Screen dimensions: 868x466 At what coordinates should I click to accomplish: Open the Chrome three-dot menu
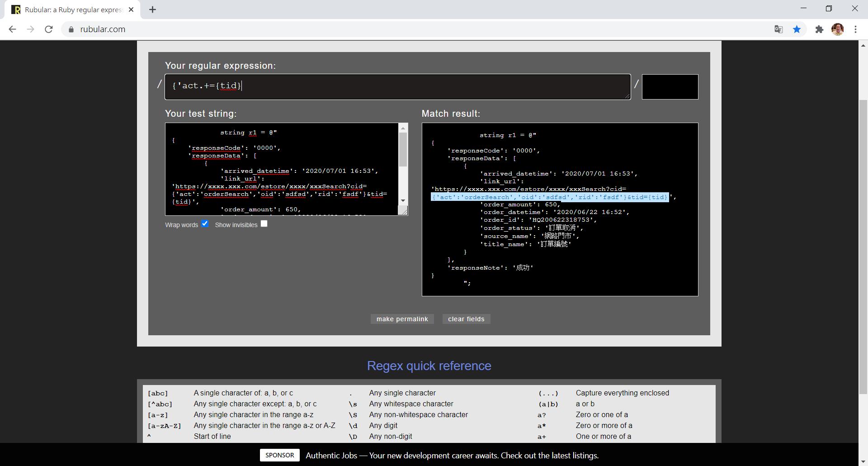click(855, 29)
